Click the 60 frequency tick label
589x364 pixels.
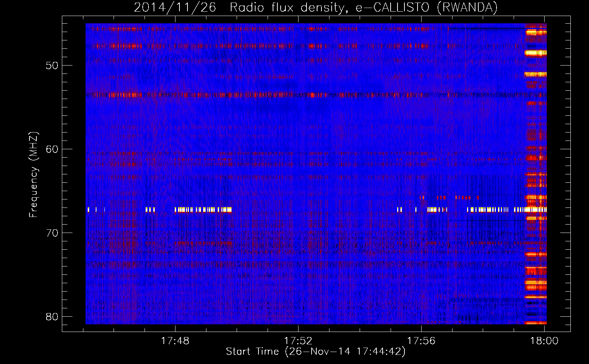tap(52, 149)
